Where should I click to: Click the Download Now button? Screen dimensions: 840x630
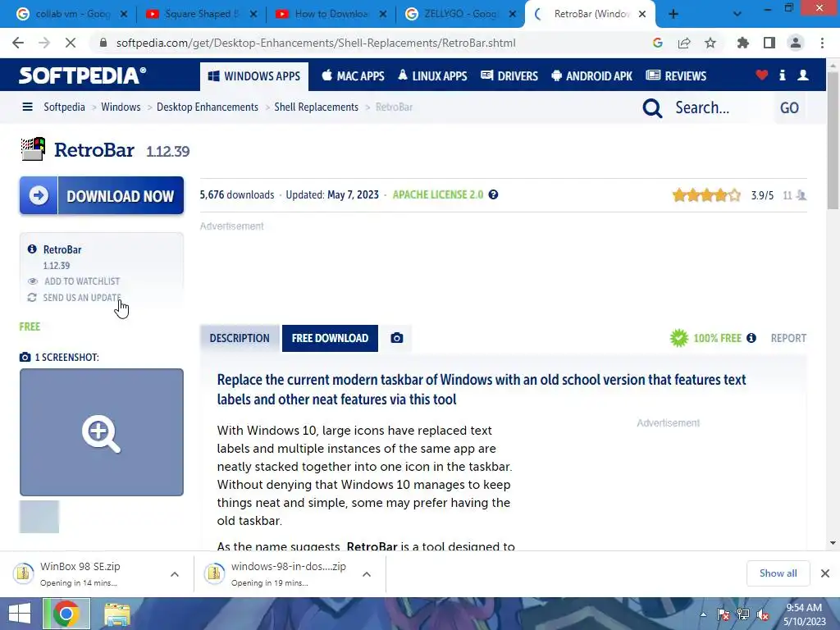click(x=102, y=195)
